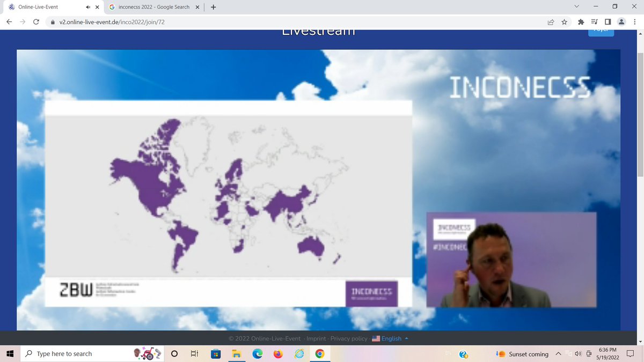Open the Sunset coming weather widget
This screenshot has width=644, height=362.
pyautogui.click(x=523, y=354)
